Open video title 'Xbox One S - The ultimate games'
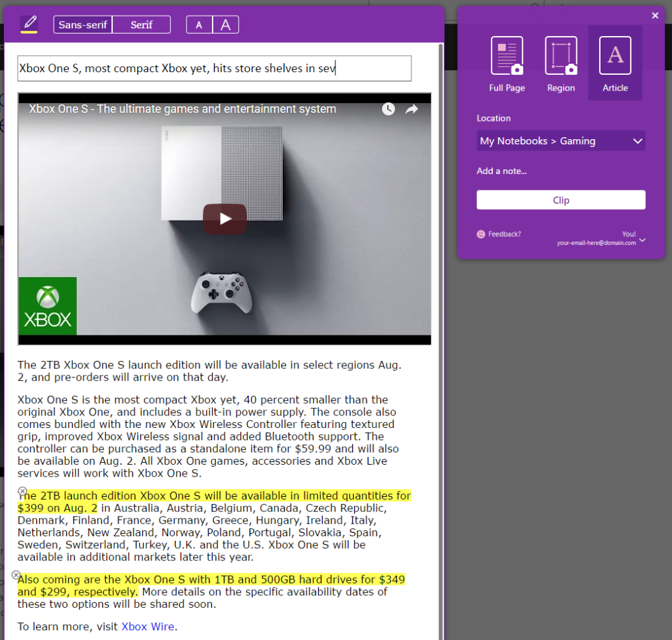The image size is (672, 640). tap(182, 109)
